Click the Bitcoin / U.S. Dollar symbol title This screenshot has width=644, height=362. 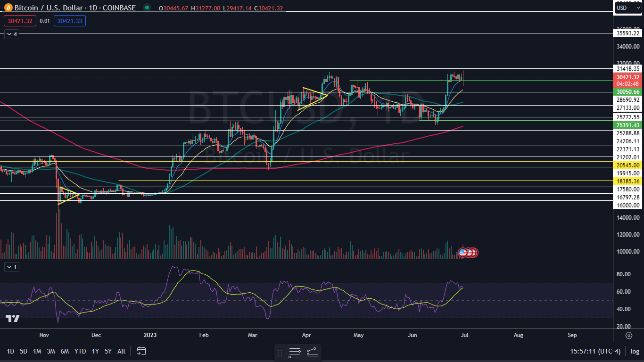point(48,8)
